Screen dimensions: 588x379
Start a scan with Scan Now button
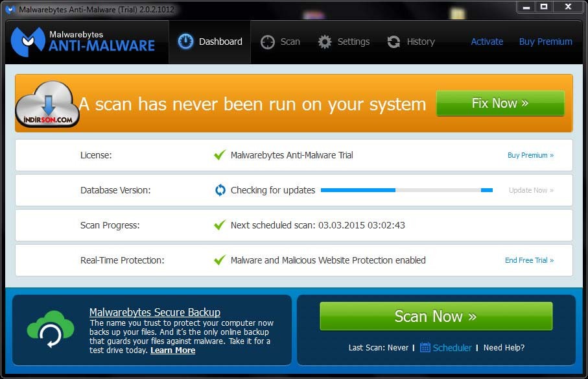436,316
